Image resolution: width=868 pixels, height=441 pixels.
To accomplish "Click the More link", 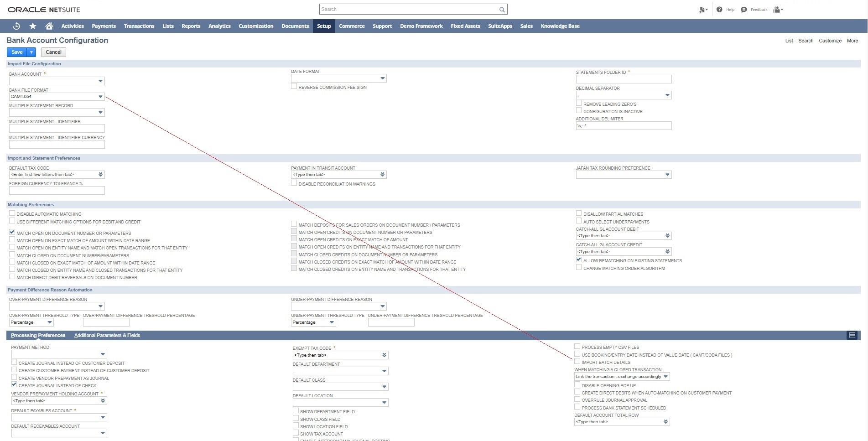I will coord(852,41).
